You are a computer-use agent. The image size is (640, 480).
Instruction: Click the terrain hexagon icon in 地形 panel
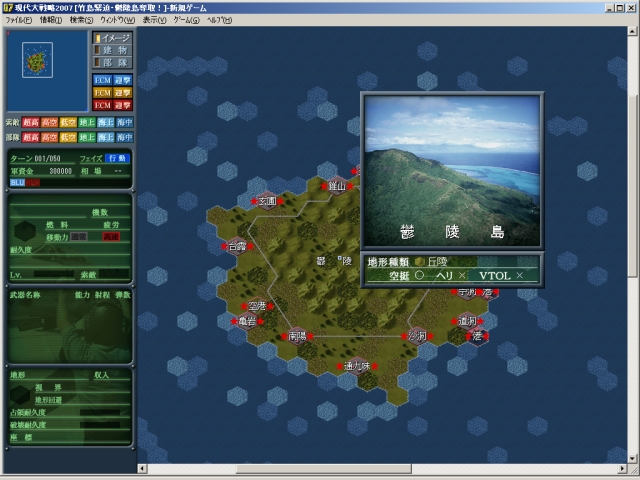pos(20,395)
